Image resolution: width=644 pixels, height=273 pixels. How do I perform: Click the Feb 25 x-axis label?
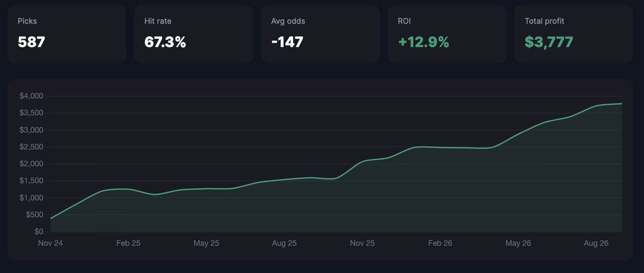click(128, 243)
